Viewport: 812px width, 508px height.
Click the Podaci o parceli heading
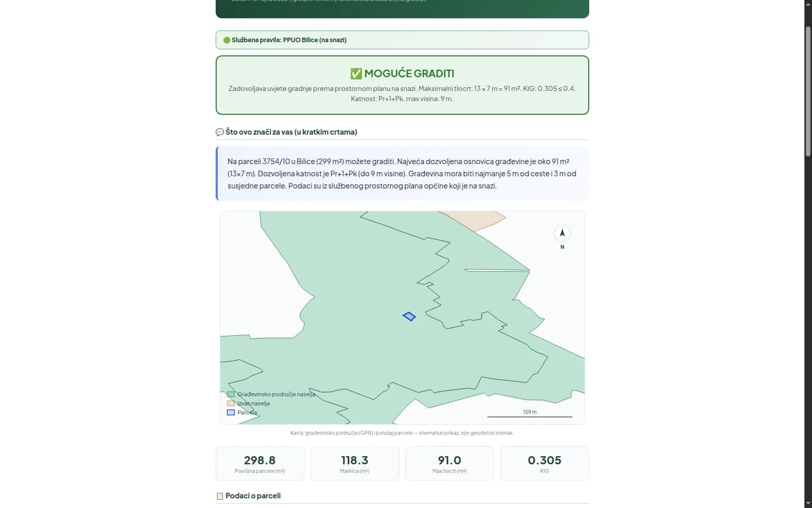[x=253, y=496]
